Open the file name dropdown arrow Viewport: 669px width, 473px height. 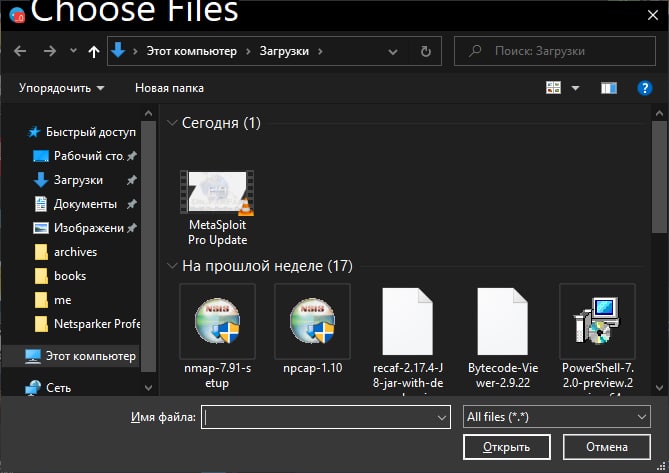click(442, 418)
